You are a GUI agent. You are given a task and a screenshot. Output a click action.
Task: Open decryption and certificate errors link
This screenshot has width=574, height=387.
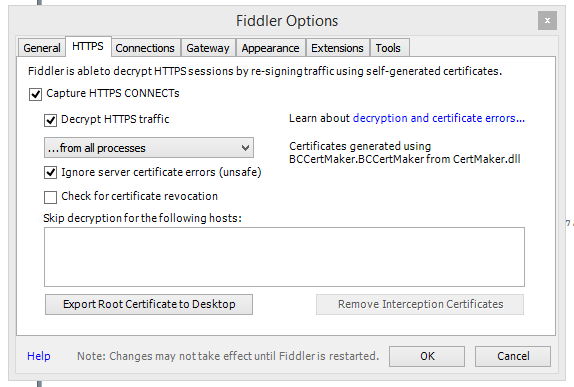coord(439,118)
